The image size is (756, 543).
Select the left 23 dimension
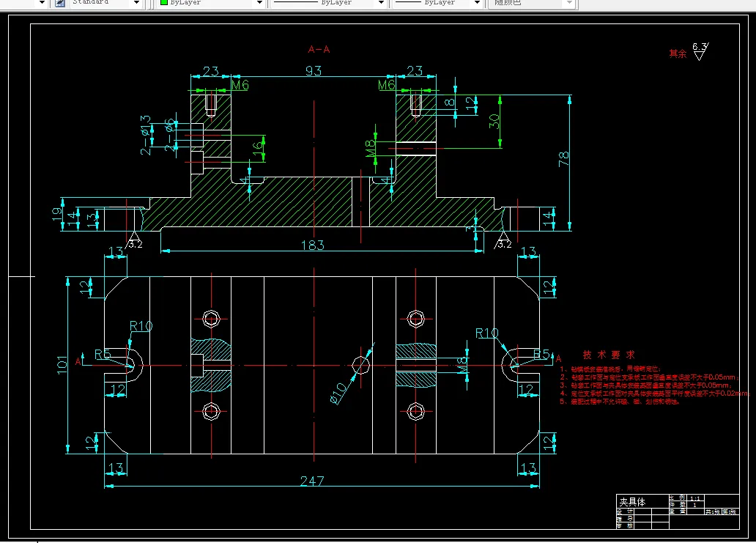coord(211,71)
